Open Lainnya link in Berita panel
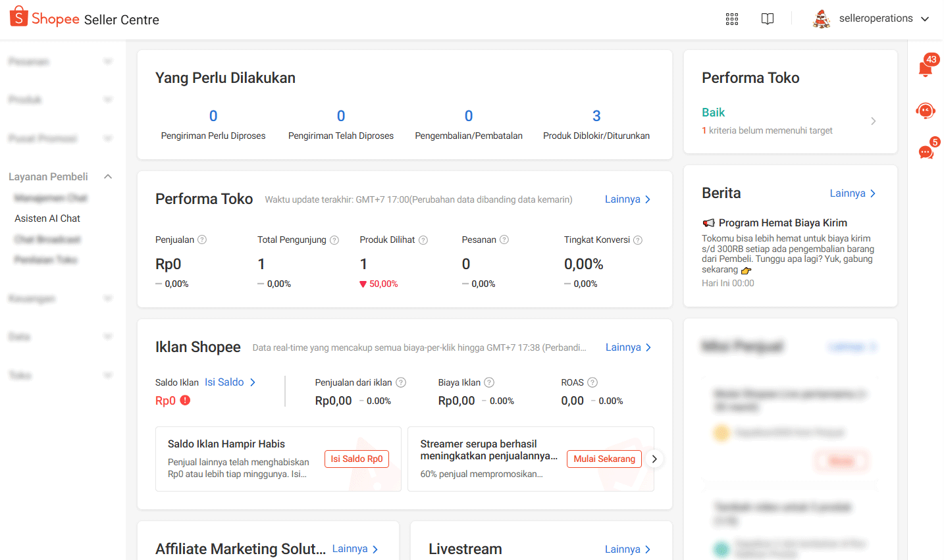Screen dimensions: 944x560 click(853, 193)
